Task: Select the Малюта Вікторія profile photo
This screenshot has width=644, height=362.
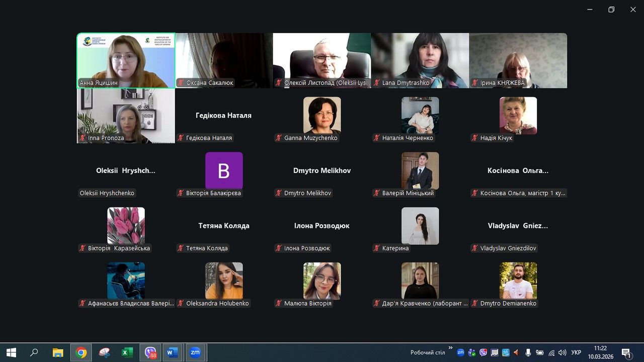Action: 322,281
